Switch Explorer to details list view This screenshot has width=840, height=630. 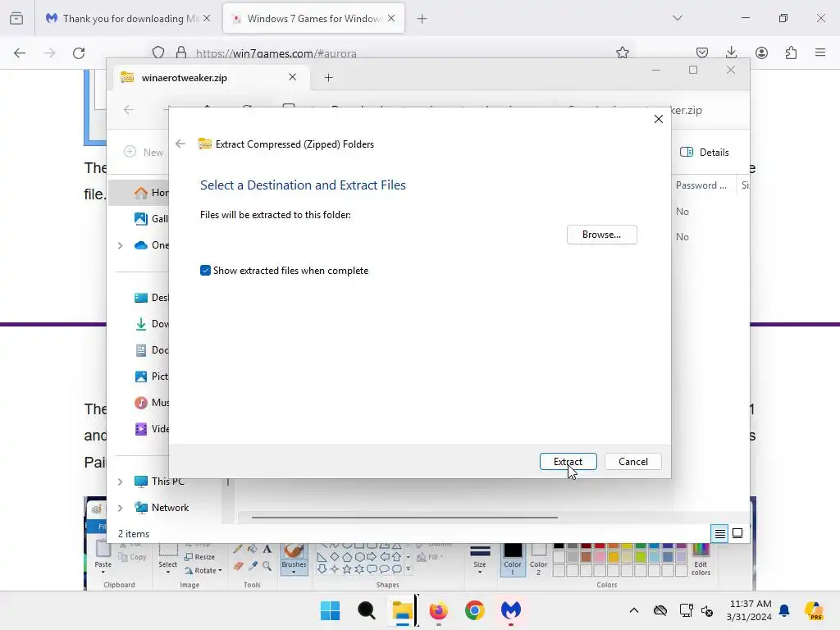coord(719,533)
